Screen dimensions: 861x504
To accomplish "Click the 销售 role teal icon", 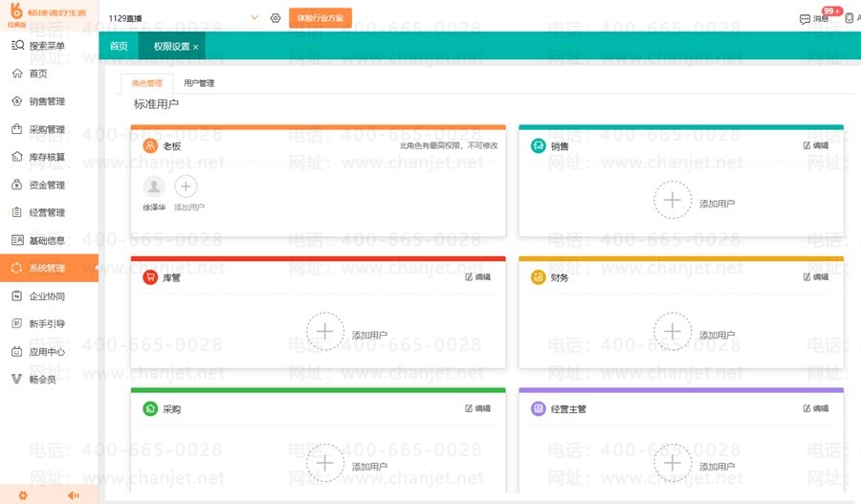I will point(538,146).
